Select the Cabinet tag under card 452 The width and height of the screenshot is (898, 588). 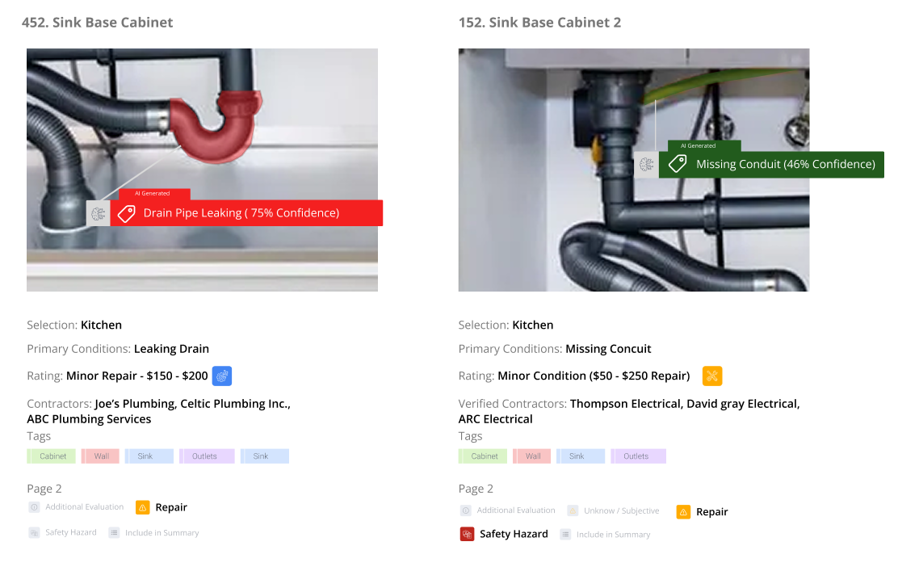tap(51, 456)
